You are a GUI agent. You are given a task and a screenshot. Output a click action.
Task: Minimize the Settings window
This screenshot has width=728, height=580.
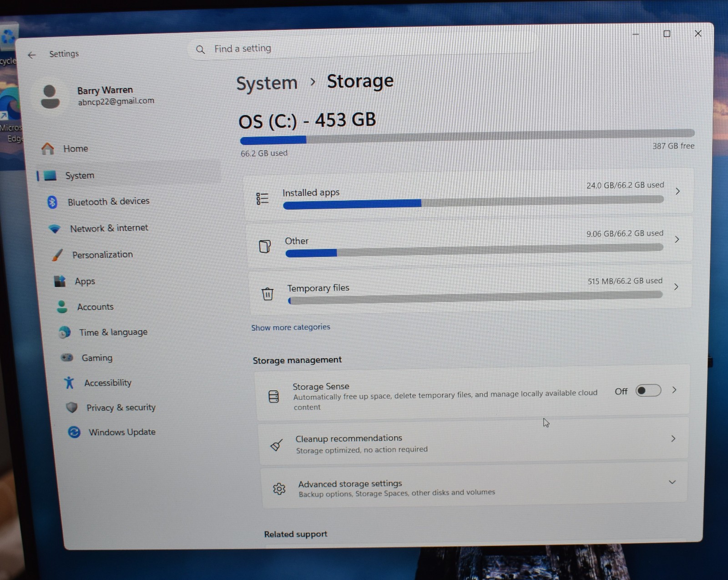coord(636,34)
